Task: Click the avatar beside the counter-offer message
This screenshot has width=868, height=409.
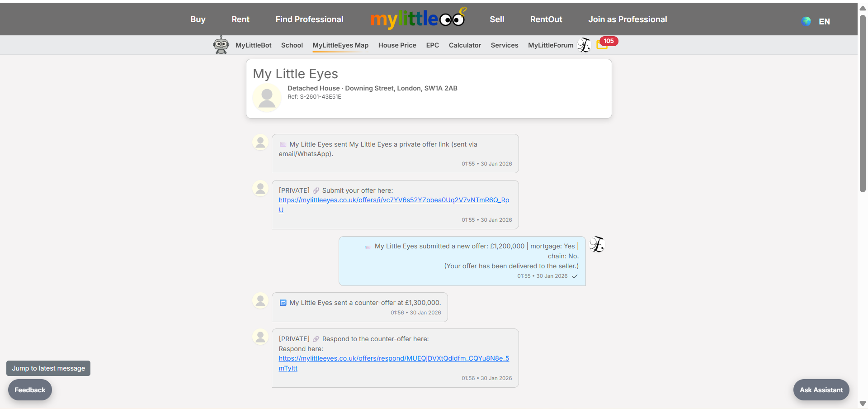Action: [x=260, y=300]
